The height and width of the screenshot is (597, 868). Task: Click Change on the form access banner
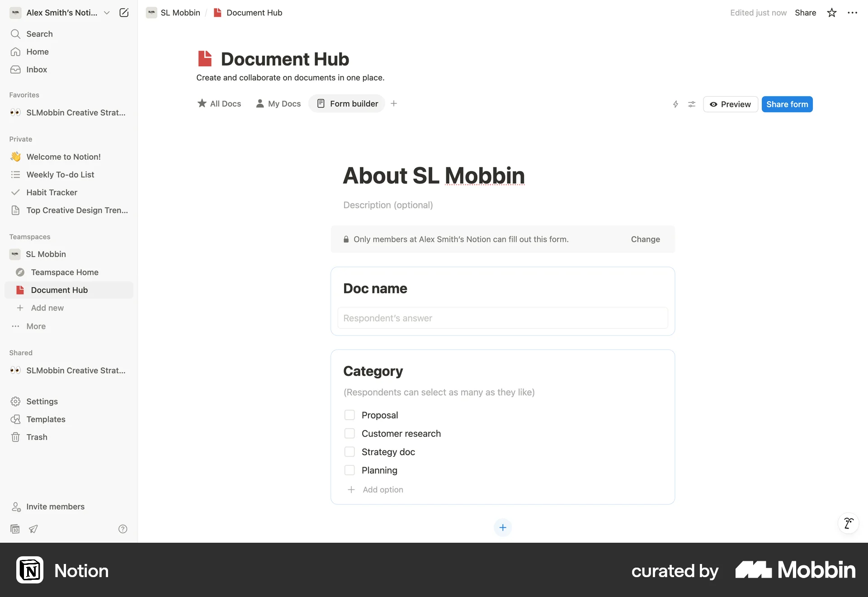tap(645, 239)
